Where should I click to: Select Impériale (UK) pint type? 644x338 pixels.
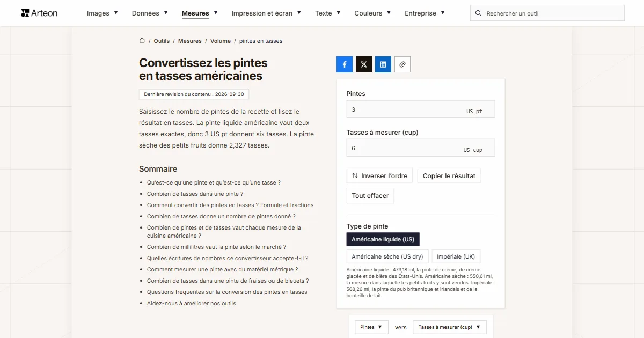456,256
